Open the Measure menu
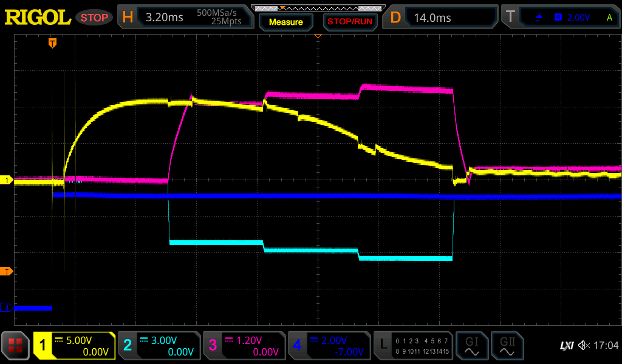This screenshot has height=364, width=622. click(286, 22)
